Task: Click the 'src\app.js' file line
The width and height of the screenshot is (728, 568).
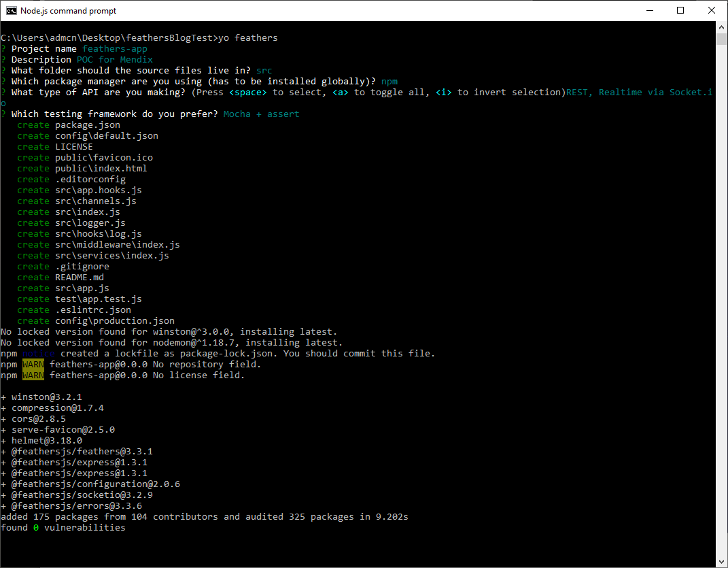Action: coord(63,288)
